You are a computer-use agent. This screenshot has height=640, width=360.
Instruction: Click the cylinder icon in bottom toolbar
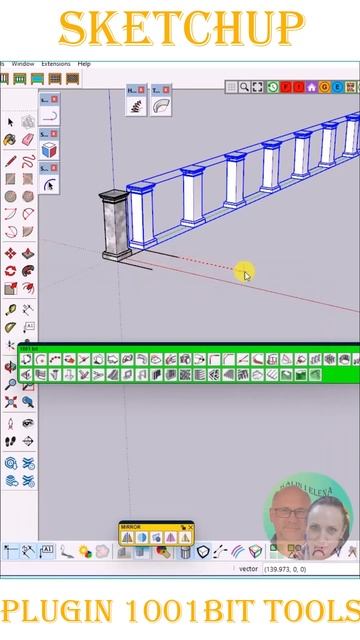[x=185, y=552]
